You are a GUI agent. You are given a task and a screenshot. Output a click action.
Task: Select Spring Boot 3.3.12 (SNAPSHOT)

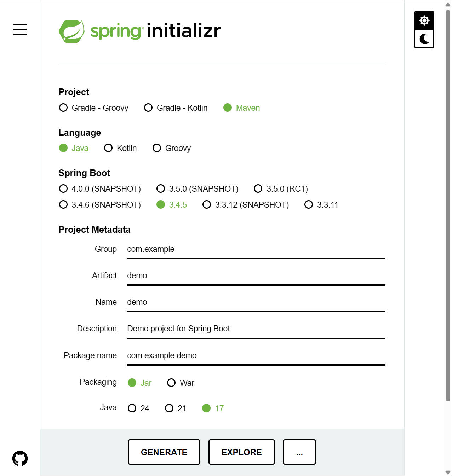pyautogui.click(x=246, y=205)
